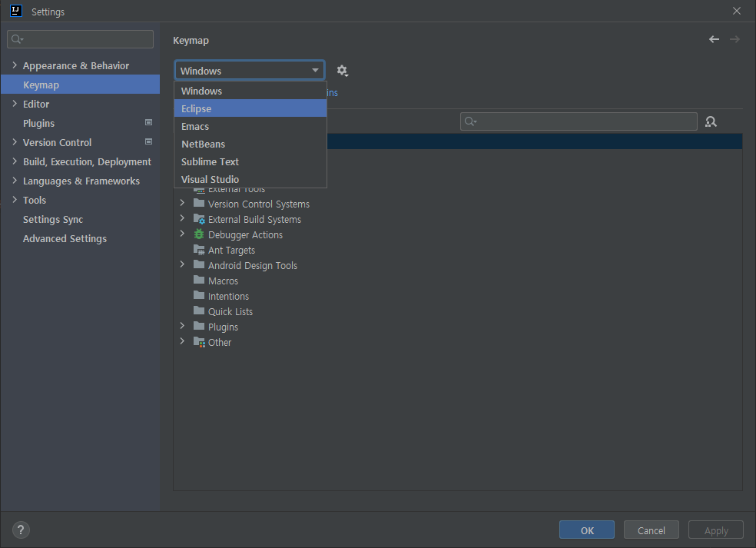The height and width of the screenshot is (548, 756).
Task: Expand Version Control Systems tree node
Action: pos(182,203)
